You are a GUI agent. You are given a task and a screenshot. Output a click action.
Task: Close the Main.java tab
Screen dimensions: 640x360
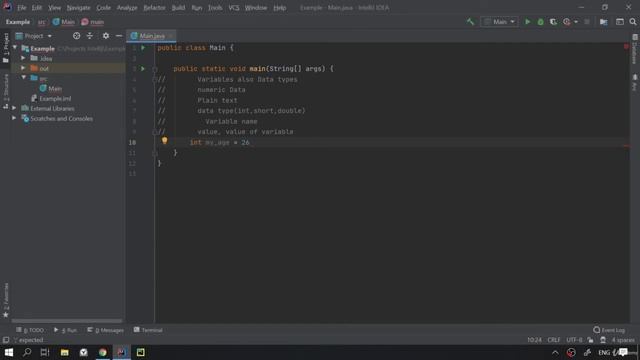(171, 36)
